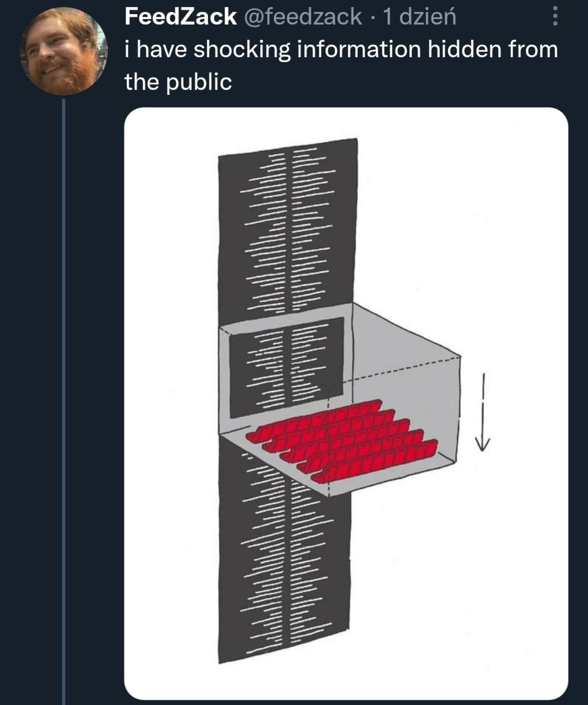Image resolution: width=588 pixels, height=705 pixels.
Task: Click the small screen inside the gray box
Action: coord(286,367)
